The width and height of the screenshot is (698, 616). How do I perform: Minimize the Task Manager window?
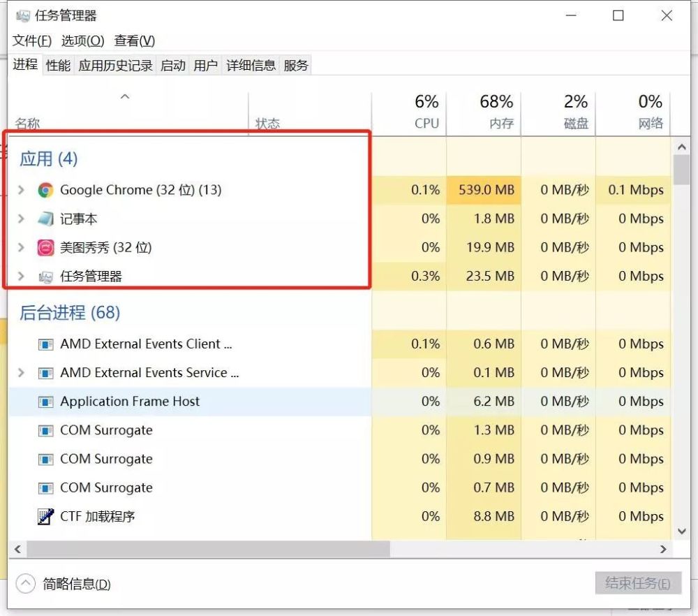coord(571,15)
